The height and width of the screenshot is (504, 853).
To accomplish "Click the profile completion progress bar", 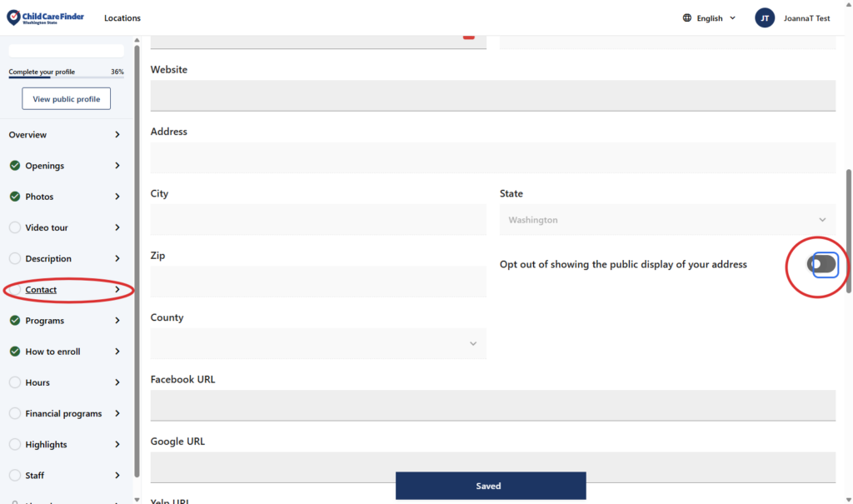I will tap(66, 78).
